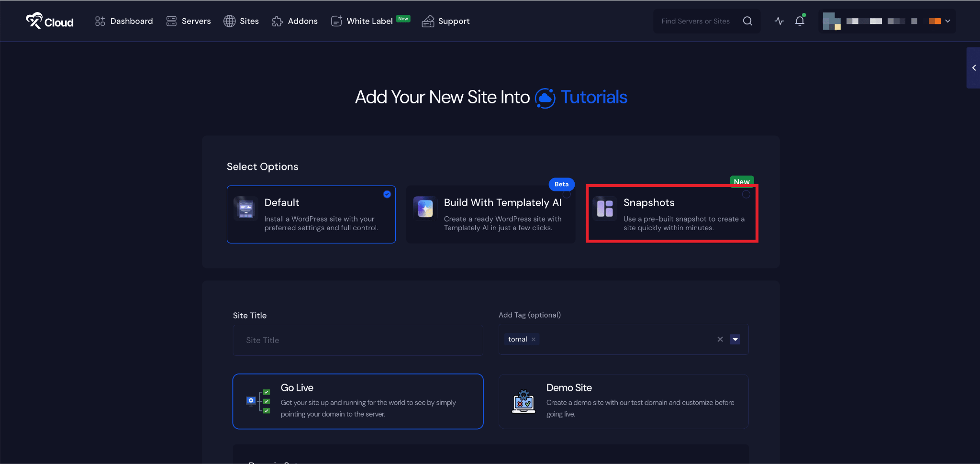Open the activity pulse icon

pyautogui.click(x=779, y=21)
